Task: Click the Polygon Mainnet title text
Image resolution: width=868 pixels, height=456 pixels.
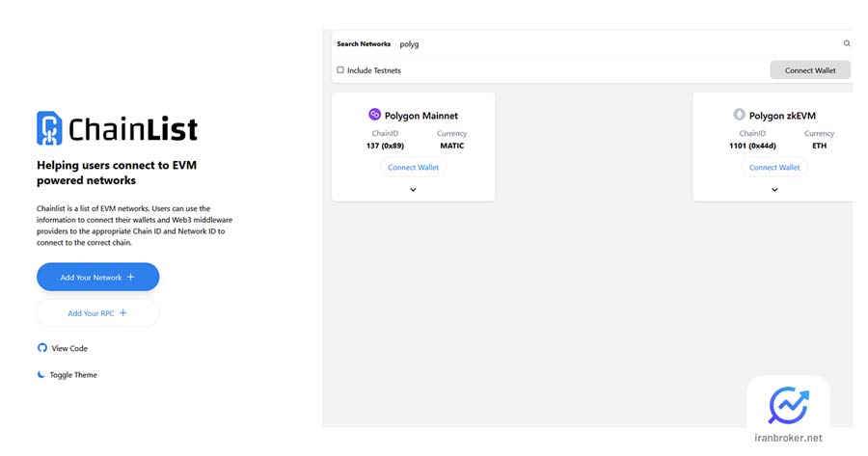Action: [x=420, y=116]
